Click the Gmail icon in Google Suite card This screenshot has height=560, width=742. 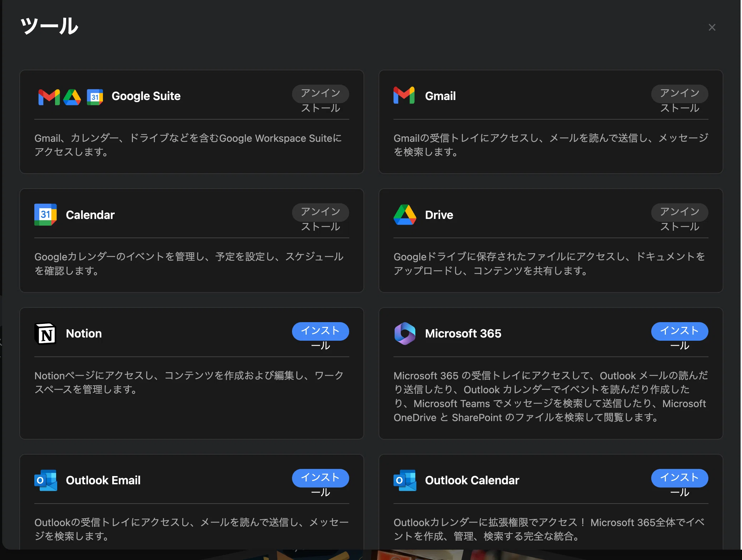coord(49,97)
